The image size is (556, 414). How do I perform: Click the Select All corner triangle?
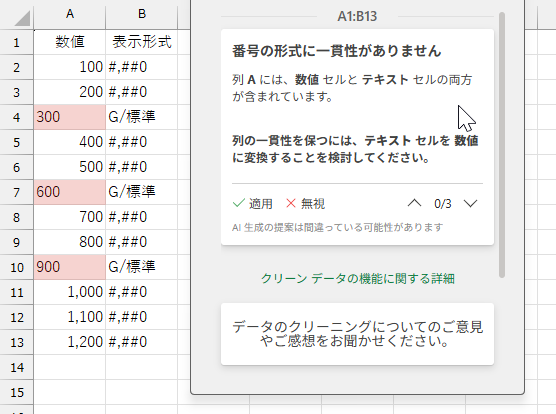point(22,18)
